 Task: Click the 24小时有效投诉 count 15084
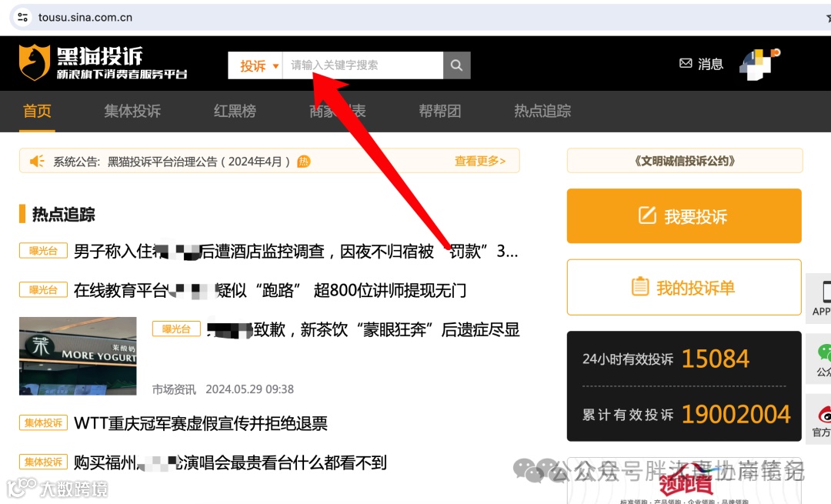pyautogui.click(x=716, y=359)
